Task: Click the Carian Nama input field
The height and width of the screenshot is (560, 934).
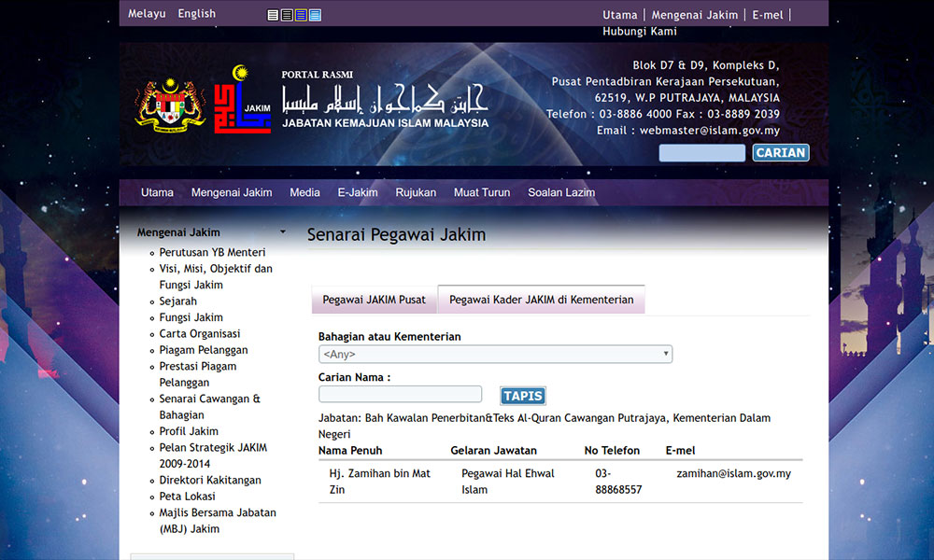Action: click(x=401, y=394)
